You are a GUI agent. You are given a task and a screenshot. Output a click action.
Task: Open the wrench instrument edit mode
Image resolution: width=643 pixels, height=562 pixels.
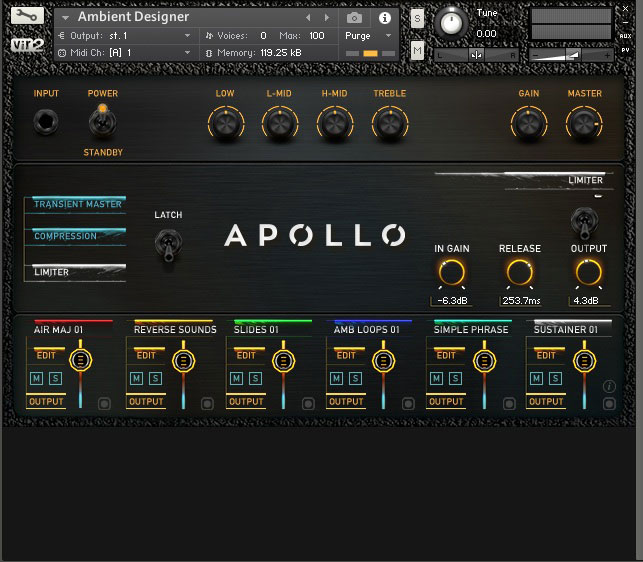(x=27, y=16)
